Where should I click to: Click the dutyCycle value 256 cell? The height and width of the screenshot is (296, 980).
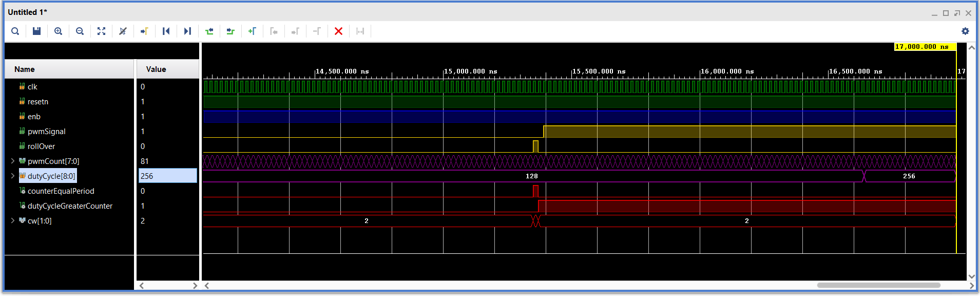click(x=168, y=176)
